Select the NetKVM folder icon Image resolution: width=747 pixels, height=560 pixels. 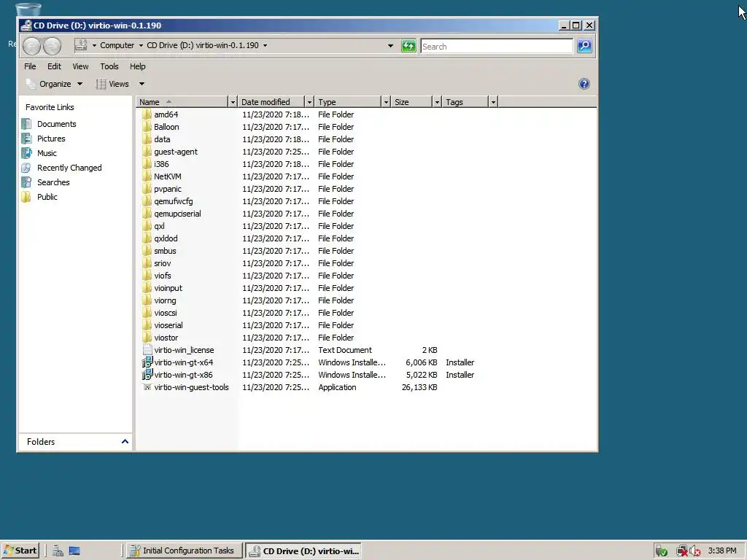147,176
